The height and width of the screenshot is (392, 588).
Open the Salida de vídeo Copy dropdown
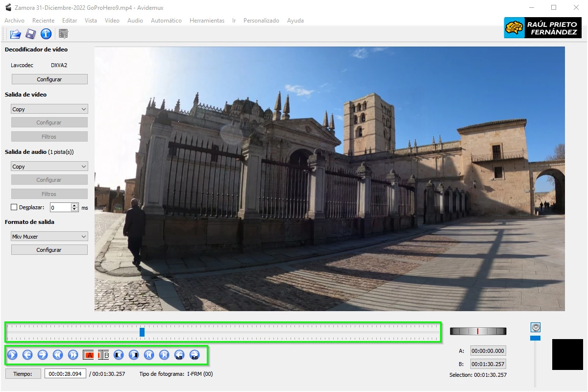coord(49,108)
